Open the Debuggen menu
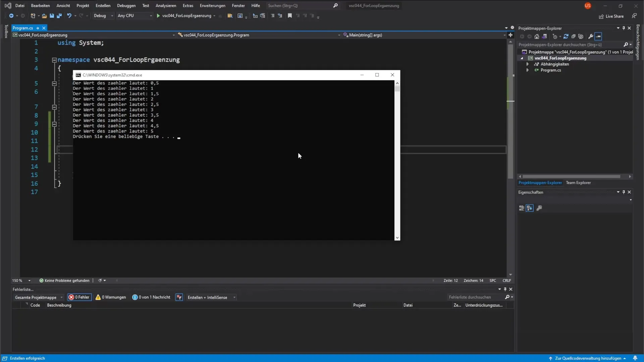This screenshot has height=362, width=644. tap(126, 6)
